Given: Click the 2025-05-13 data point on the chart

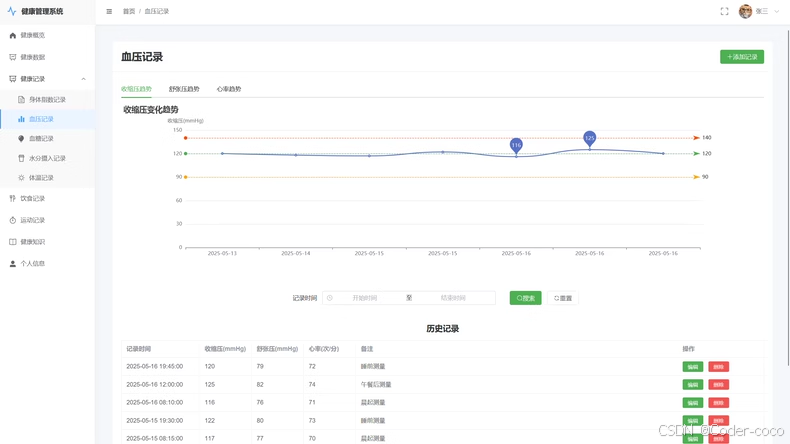Looking at the screenshot, I should pyautogui.click(x=222, y=153).
